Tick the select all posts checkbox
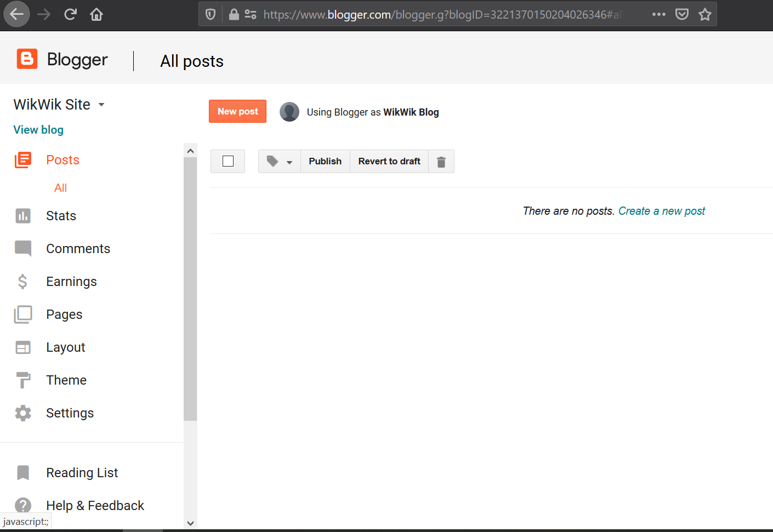This screenshot has width=773, height=532. click(x=228, y=162)
